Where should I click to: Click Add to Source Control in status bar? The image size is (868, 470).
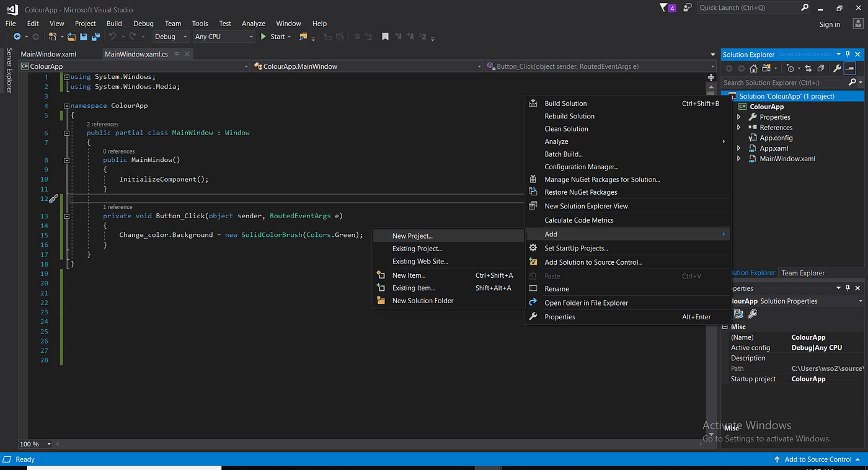click(817, 459)
